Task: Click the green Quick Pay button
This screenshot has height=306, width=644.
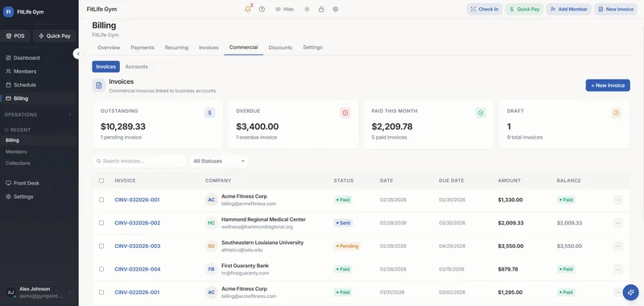Action: point(524,9)
